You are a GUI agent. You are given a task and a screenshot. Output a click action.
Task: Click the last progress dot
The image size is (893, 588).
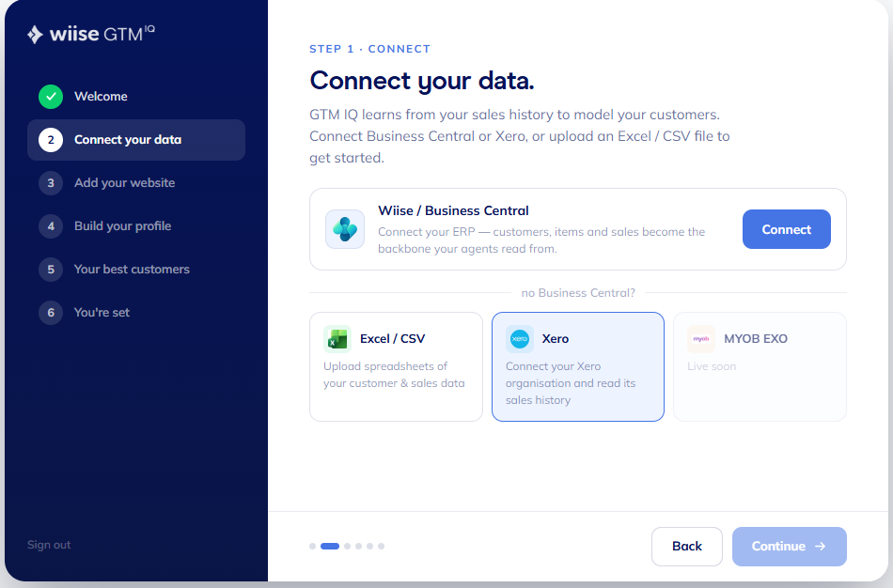[381, 547]
